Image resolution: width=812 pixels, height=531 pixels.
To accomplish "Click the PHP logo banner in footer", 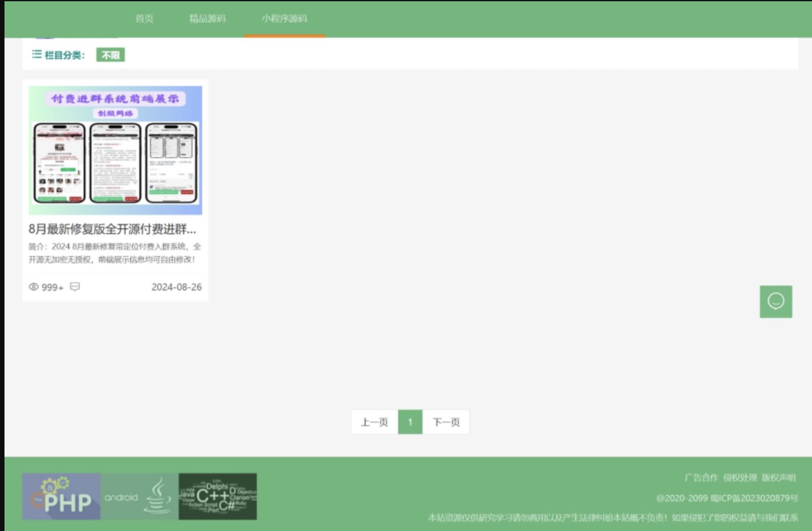I will (x=61, y=496).
